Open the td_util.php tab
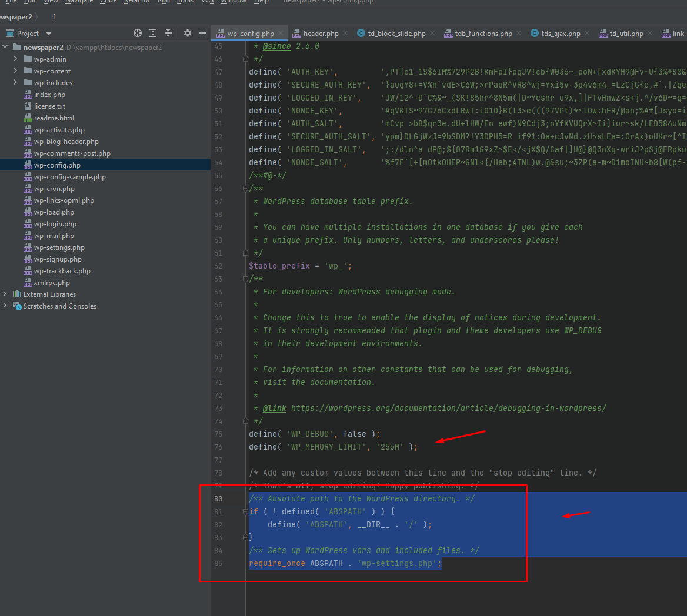 [x=626, y=34]
